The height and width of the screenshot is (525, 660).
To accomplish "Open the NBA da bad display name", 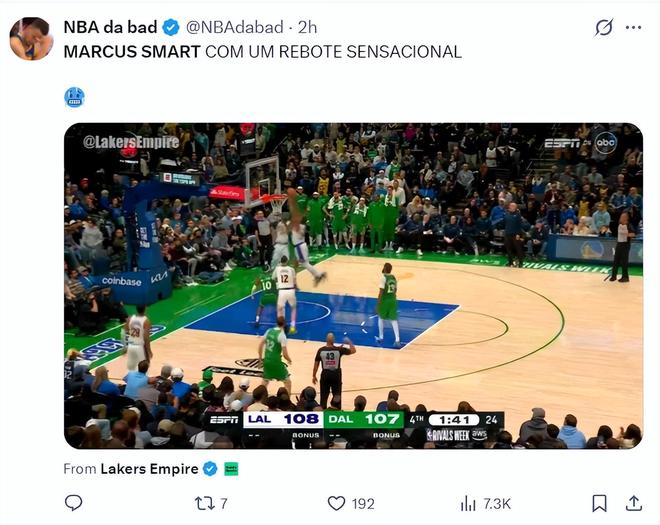I will [x=110, y=27].
